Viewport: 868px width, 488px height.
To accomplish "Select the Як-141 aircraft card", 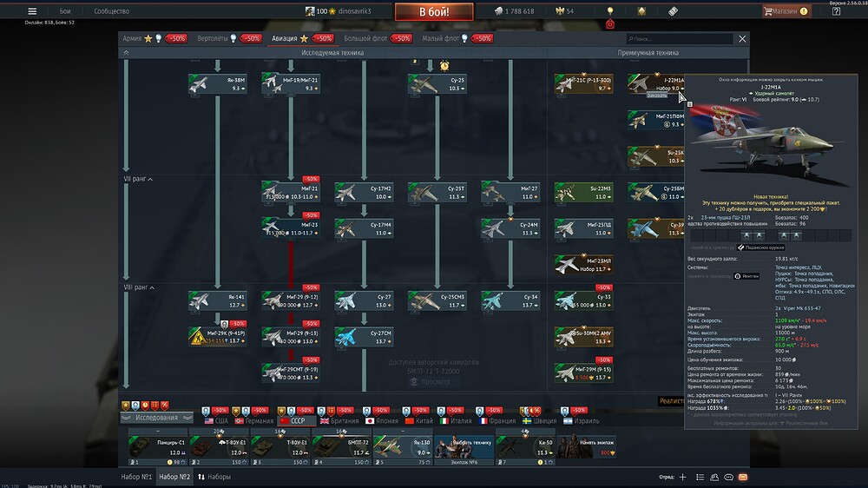I will pyautogui.click(x=218, y=300).
